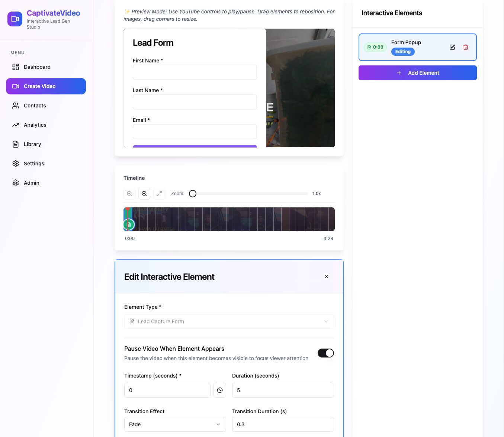Click the timeline Zoom slider handle

[x=193, y=194]
